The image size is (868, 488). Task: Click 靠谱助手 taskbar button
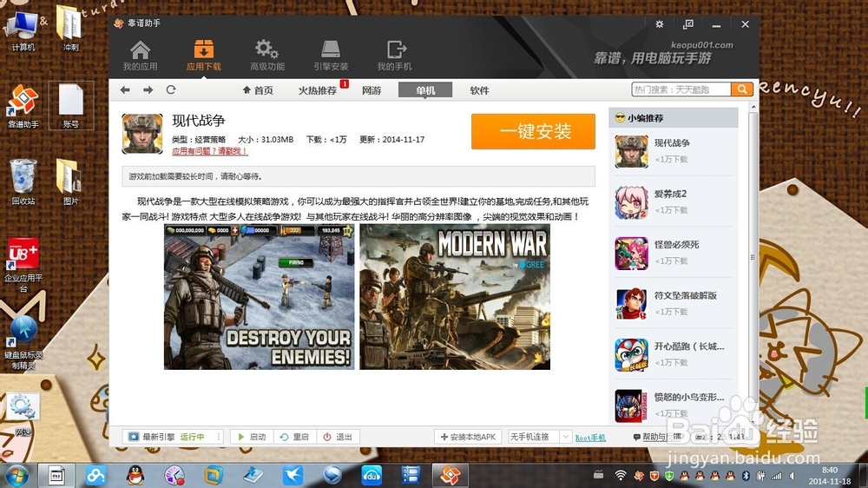pos(450,475)
